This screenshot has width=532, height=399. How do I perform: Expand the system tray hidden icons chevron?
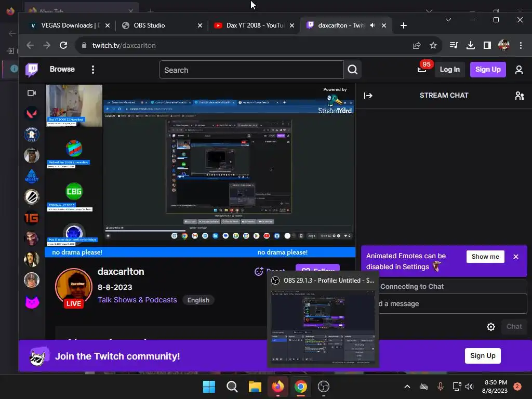pos(407,386)
